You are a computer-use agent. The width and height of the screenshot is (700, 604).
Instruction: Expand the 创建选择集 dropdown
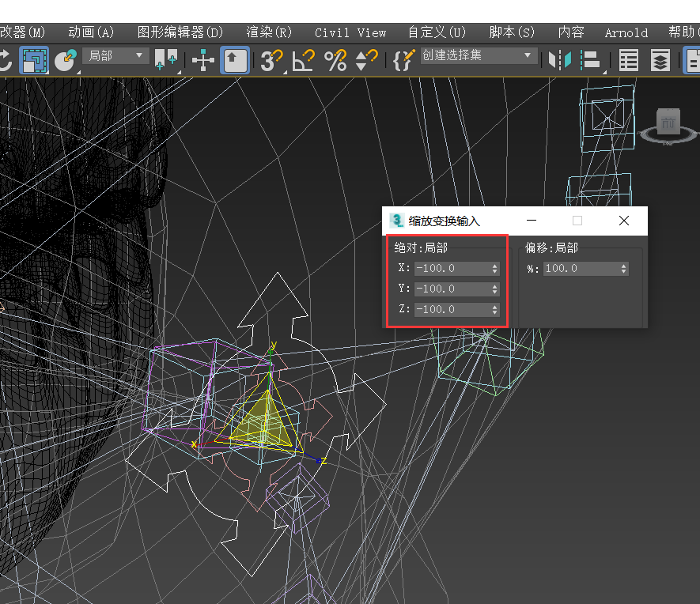pos(478,55)
